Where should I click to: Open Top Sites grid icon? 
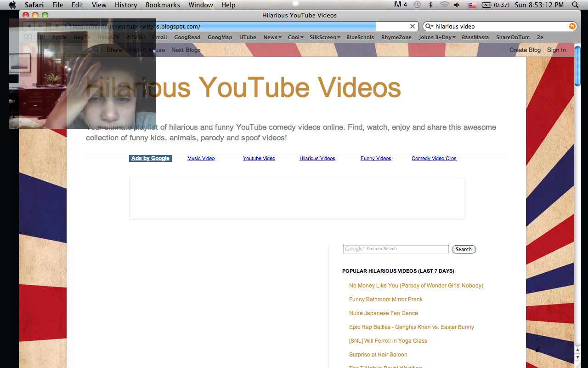tap(41, 37)
